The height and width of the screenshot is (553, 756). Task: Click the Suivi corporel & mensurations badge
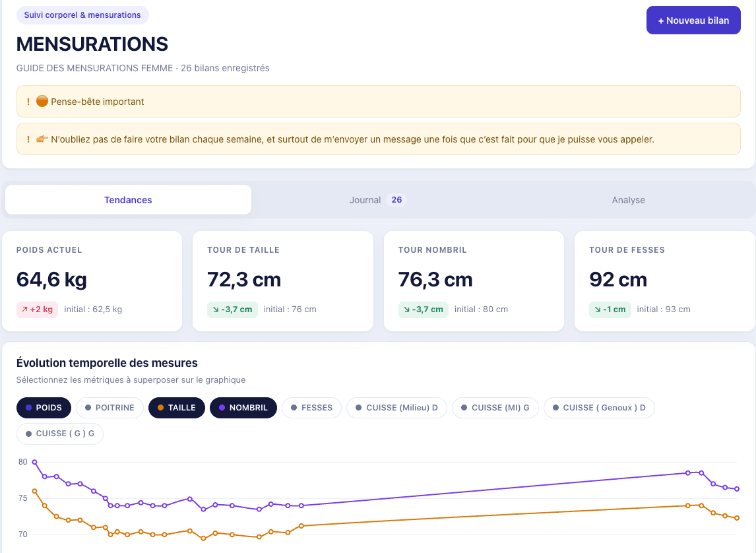pyautogui.click(x=82, y=15)
